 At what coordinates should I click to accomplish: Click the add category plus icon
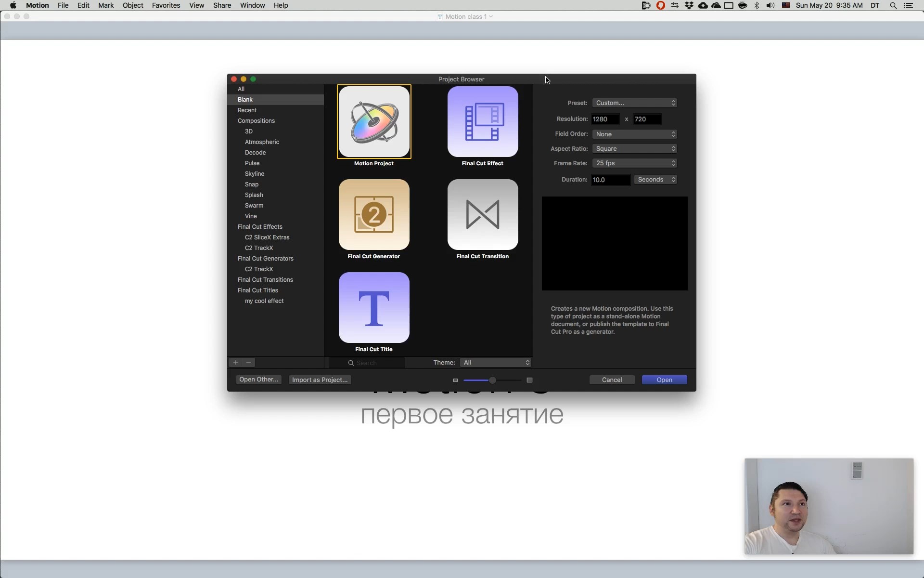235,363
